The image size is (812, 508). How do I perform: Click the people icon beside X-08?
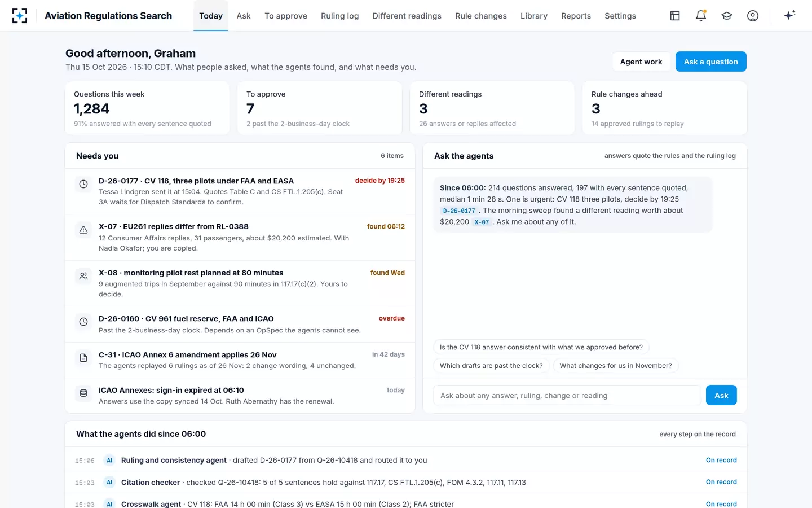coord(83,276)
